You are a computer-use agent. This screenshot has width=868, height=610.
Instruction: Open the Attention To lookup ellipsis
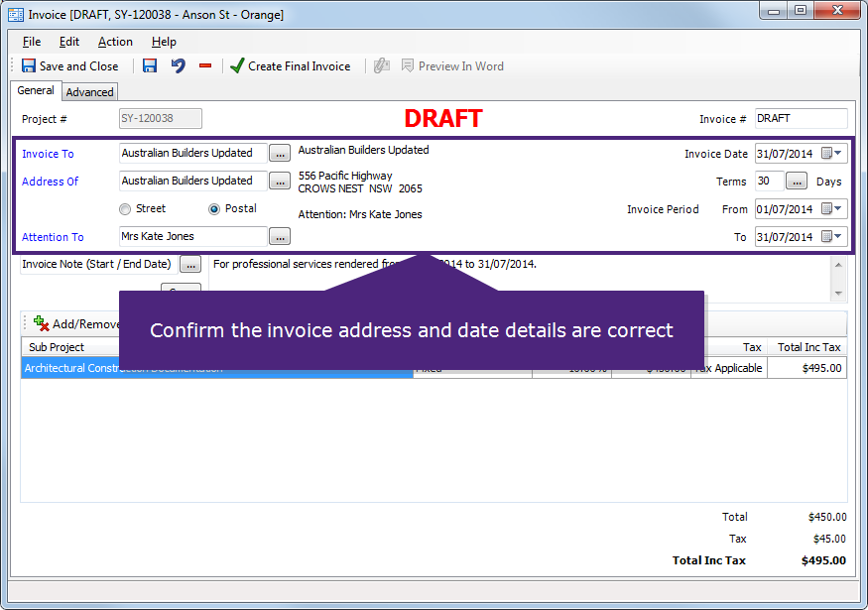point(278,237)
